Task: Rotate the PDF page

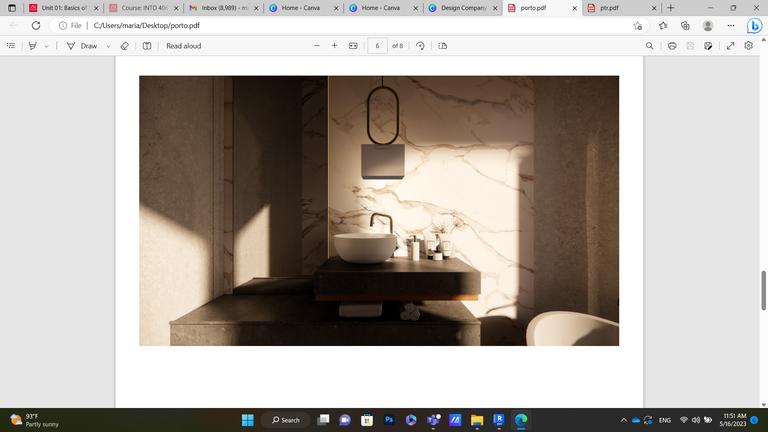Action: pos(420,46)
